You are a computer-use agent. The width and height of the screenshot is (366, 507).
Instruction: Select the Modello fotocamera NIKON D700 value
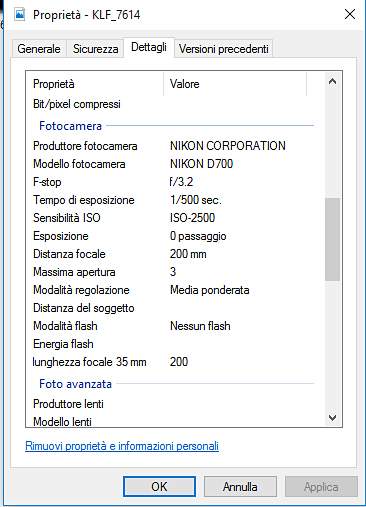point(201,164)
